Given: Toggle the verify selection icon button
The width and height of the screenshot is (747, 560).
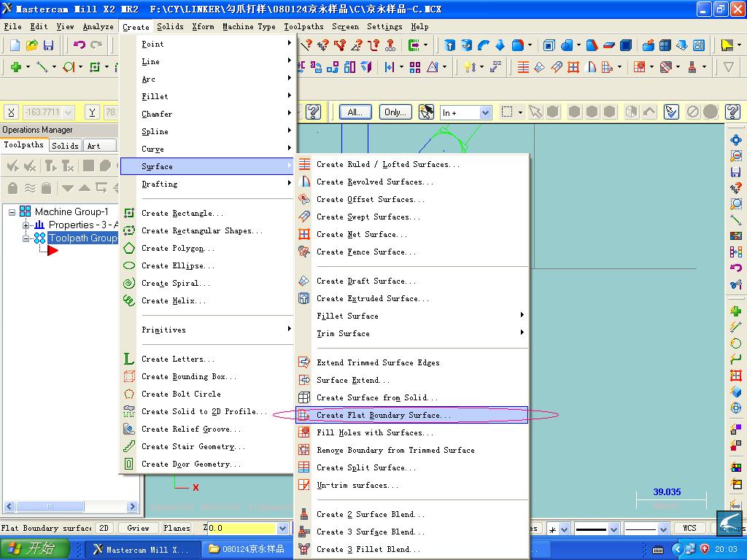Looking at the screenshot, I should pyautogui.click(x=671, y=112).
